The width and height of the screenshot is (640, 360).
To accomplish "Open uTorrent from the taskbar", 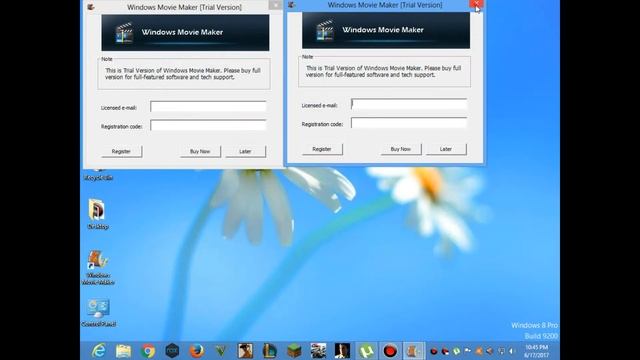I will click(366, 351).
